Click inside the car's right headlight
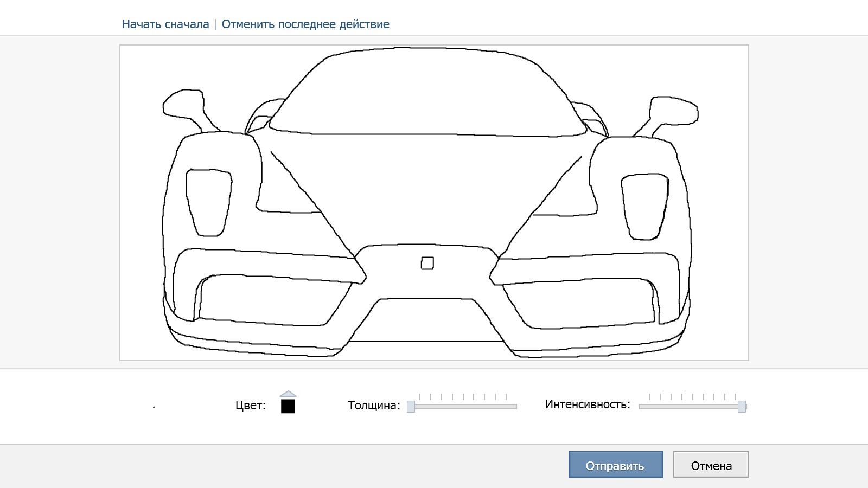The width and height of the screenshot is (868, 488). (644, 206)
